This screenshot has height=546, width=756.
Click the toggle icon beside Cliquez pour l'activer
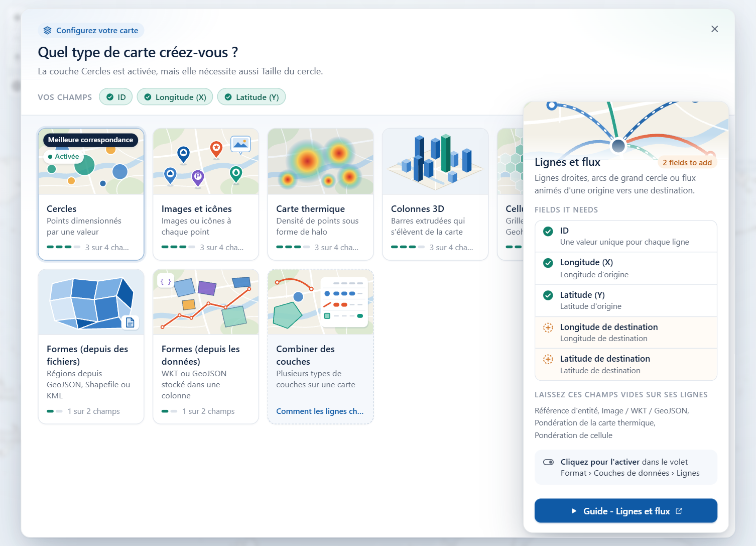[x=548, y=462]
